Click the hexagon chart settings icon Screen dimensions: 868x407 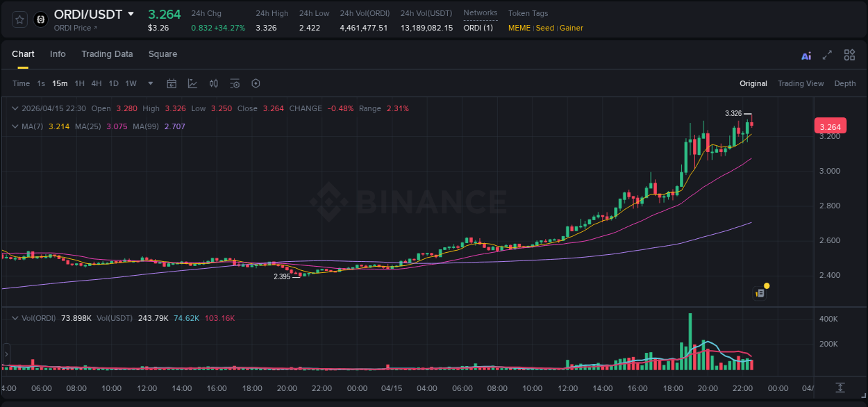click(x=256, y=83)
